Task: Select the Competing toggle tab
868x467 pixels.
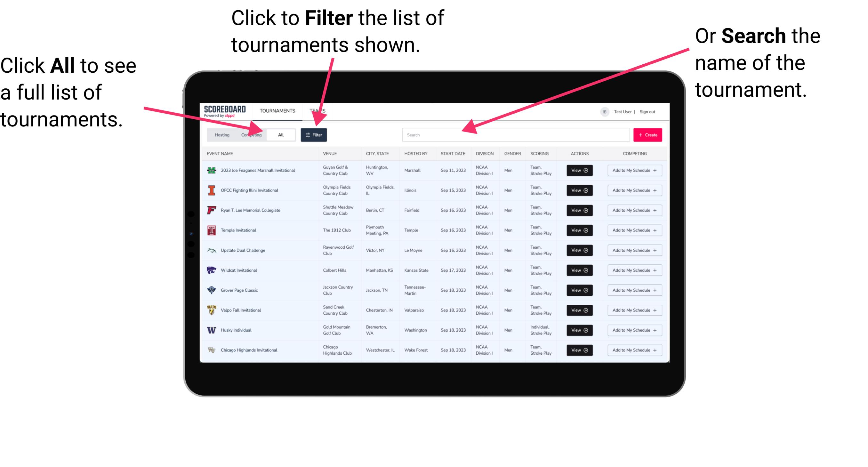Action: click(x=249, y=134)
